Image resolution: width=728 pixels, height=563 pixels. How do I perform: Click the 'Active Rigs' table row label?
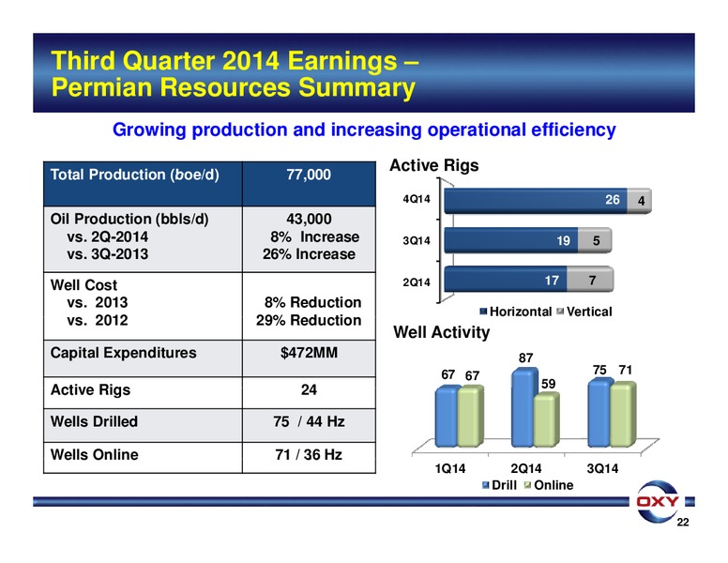[90, 389]
